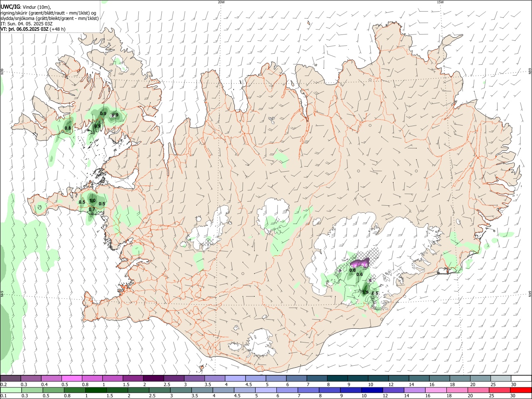The width and height of the screenshot is (532, 399).
Task: Click the '20W' longitude label
Action: click(221, 2)
